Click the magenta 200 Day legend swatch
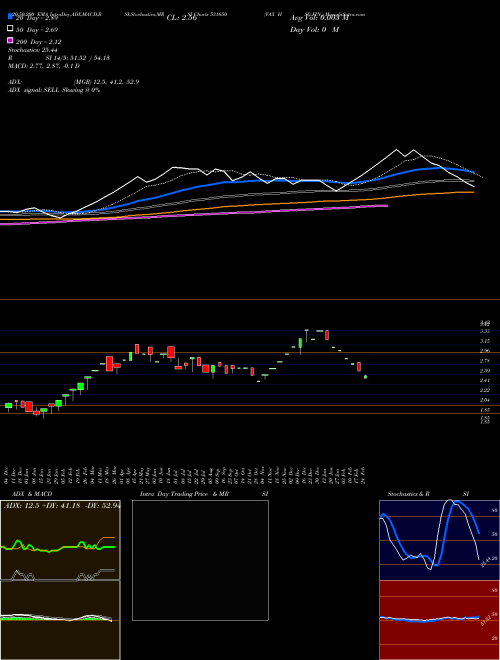 [x=10, y=40]
